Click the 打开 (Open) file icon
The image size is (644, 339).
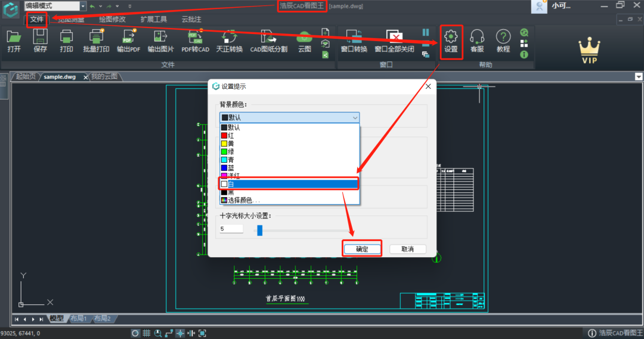point(14,41)
